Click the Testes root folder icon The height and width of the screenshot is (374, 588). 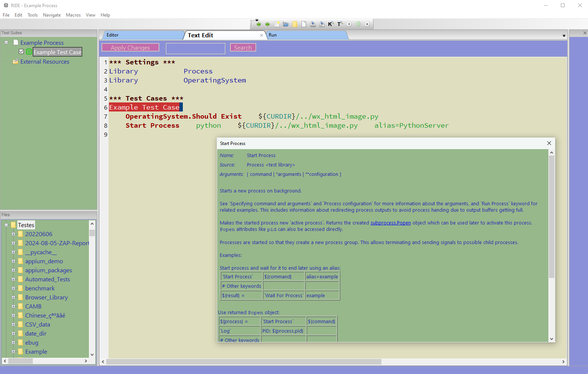(14, 225)
